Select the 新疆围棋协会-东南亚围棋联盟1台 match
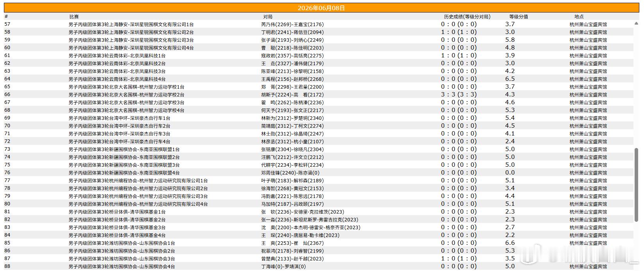 [x=124, y=149]
